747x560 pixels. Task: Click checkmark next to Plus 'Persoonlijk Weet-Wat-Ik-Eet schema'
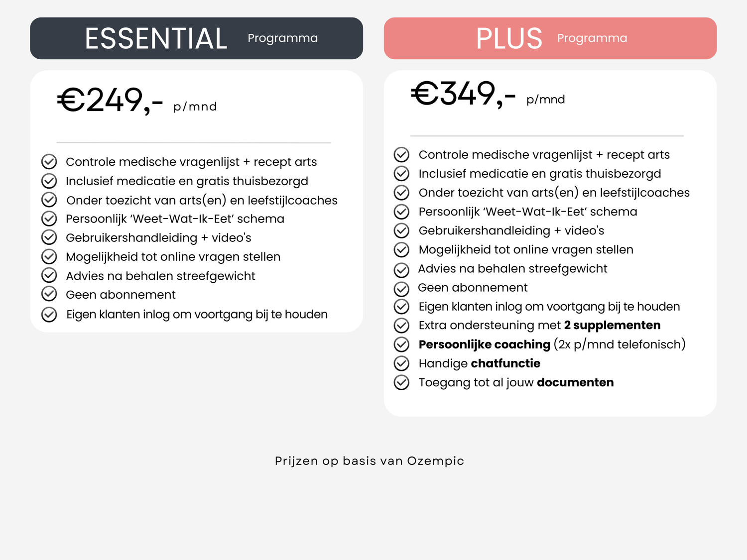pyautogui.click(x=401, y=212)
